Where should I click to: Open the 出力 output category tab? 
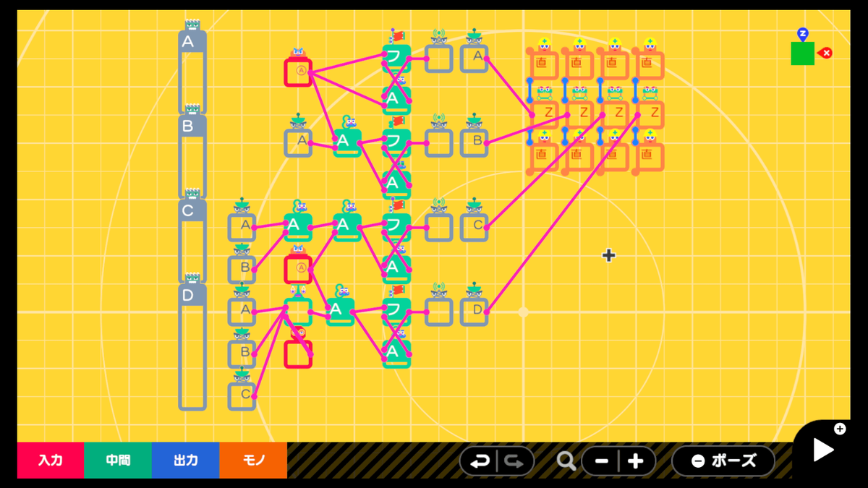[x=185, y=461]
